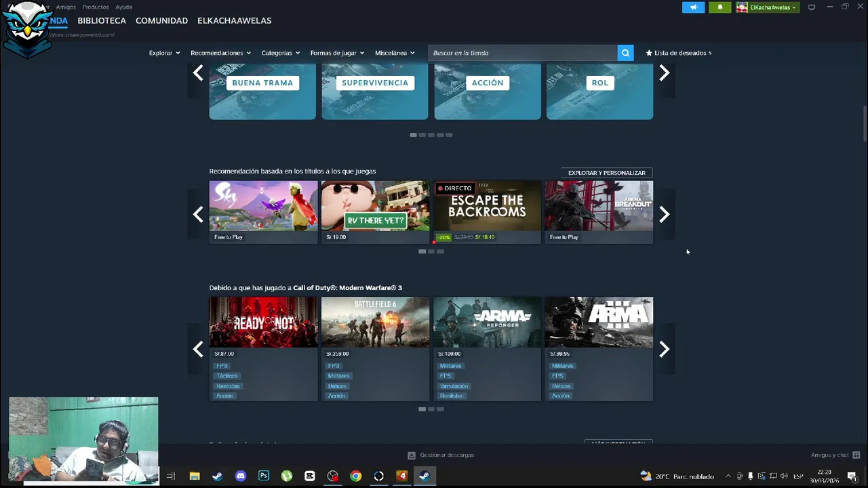Launch Discord from the taskbar
Image resolution: width=868 pixels, height=488 pixels.
[241, 476]
